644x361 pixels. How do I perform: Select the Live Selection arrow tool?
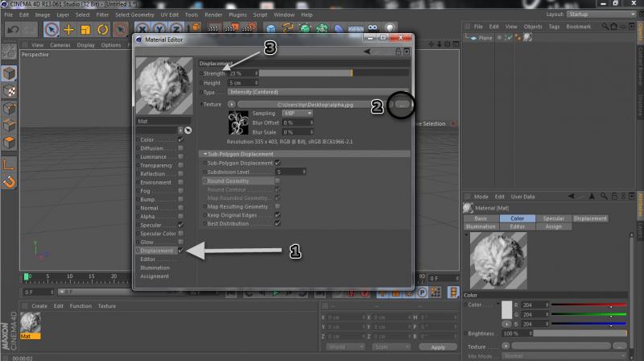tap(51, 30)
